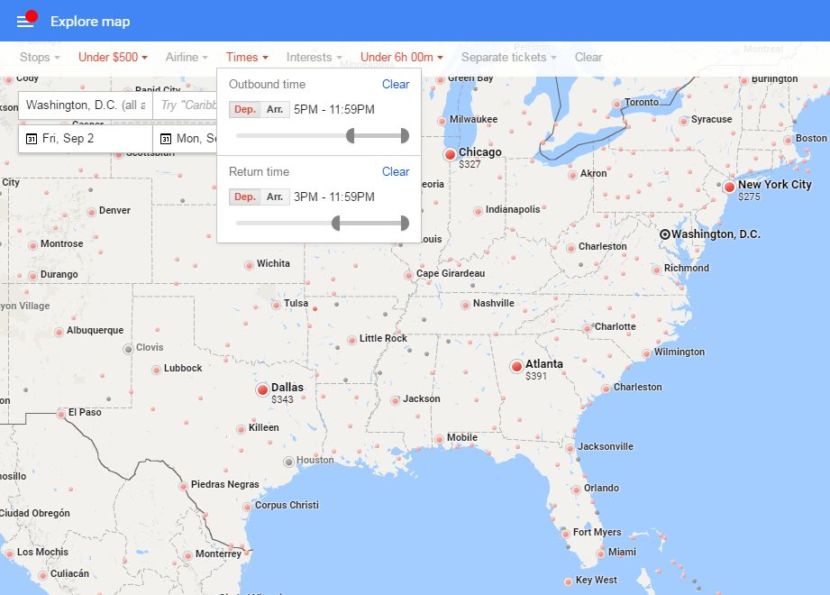Click the Indianapolis map dot
Screen dimensions: 830x595
478,211
